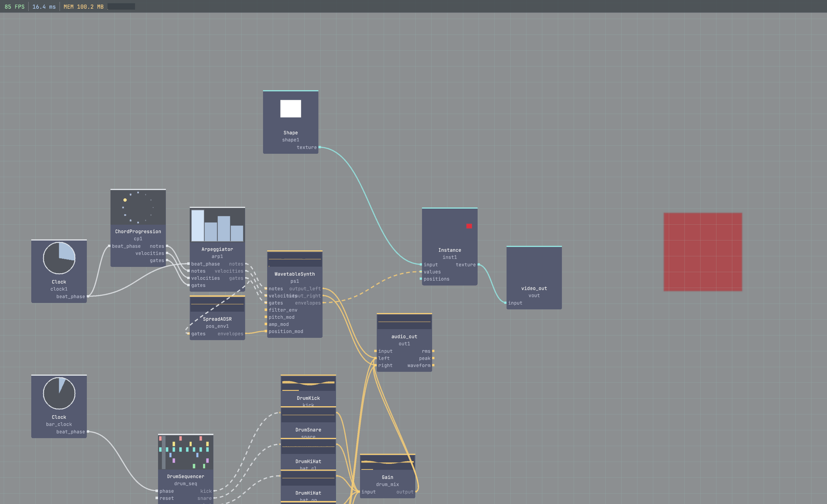Select the DrumSequencer node title
The height and width of the screenshot is (504, 827).
(186, 476)
